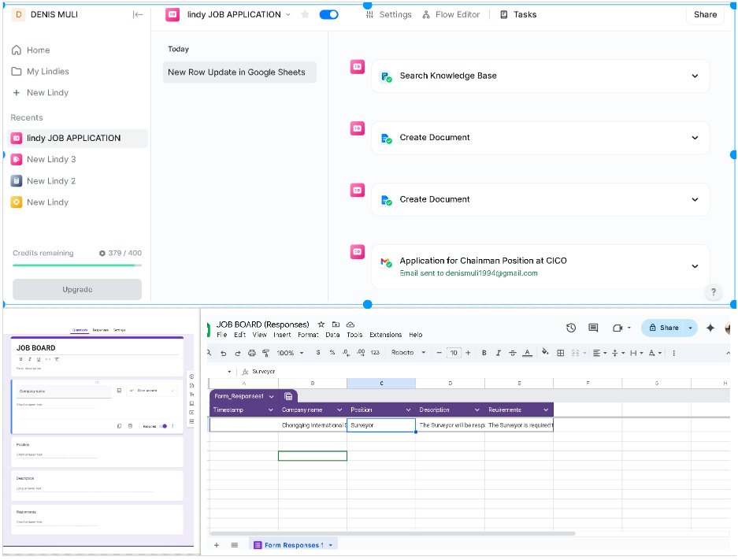
Task: Toggle strikethrough in Sheets toolbar
Action: click(x=513, y=353)
